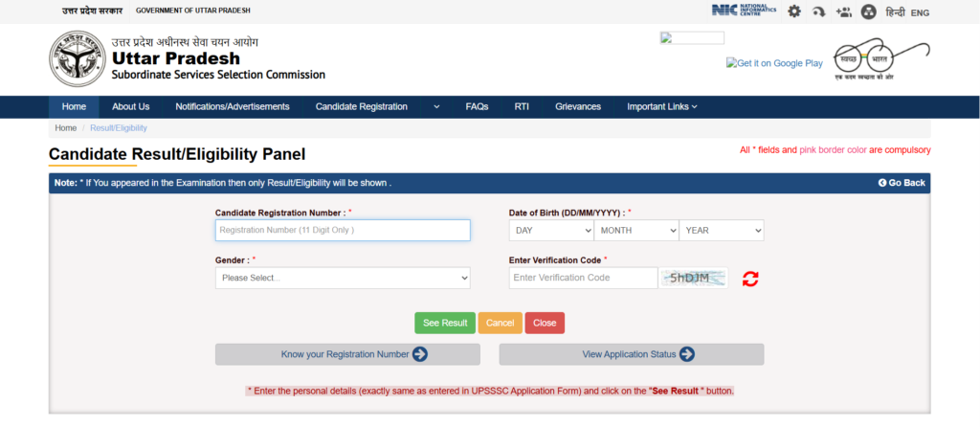Image resolution: width=980 pixels, height=427 pixels.
Task: Switch language to Hindi
Action: tap(895, 12)
